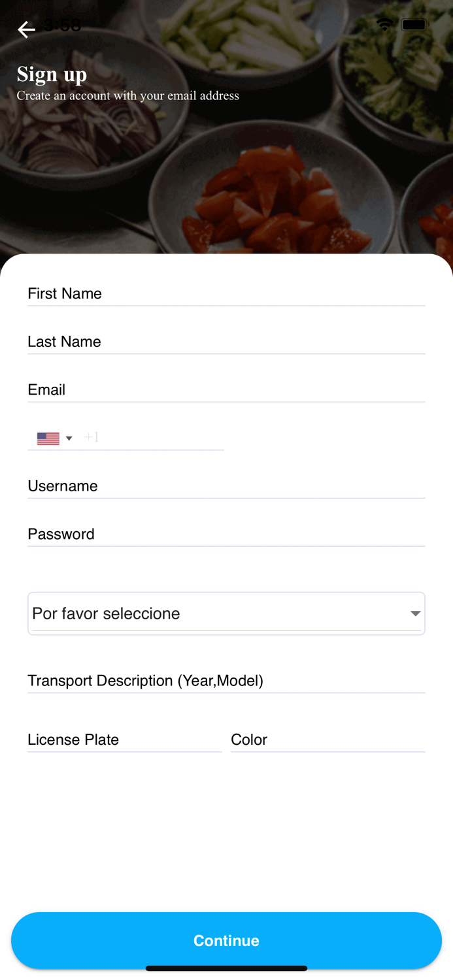
Task: Click the arrow in the selection box
Action: (415, 613)
